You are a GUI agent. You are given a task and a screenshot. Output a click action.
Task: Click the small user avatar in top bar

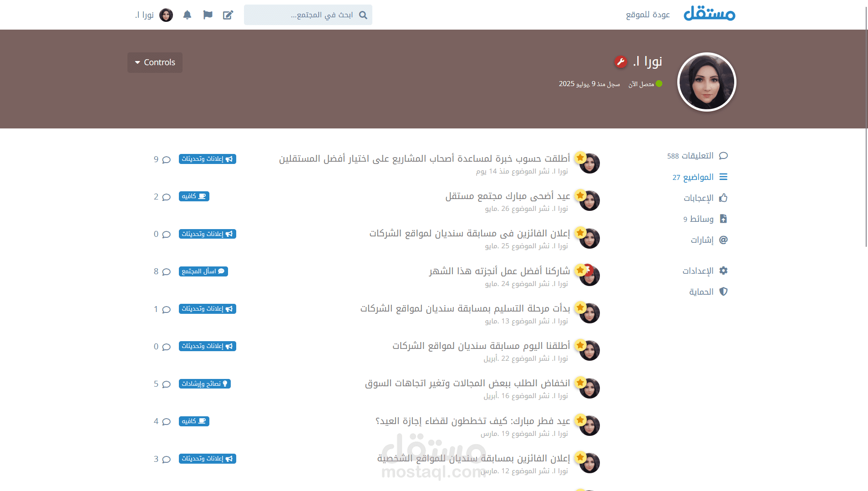point(166,15)
